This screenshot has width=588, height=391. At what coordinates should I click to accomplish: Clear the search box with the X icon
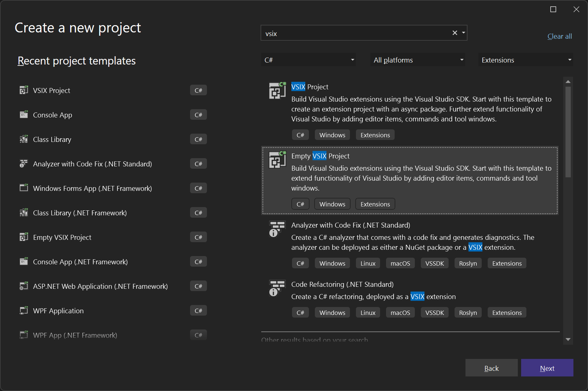point(455,33)
